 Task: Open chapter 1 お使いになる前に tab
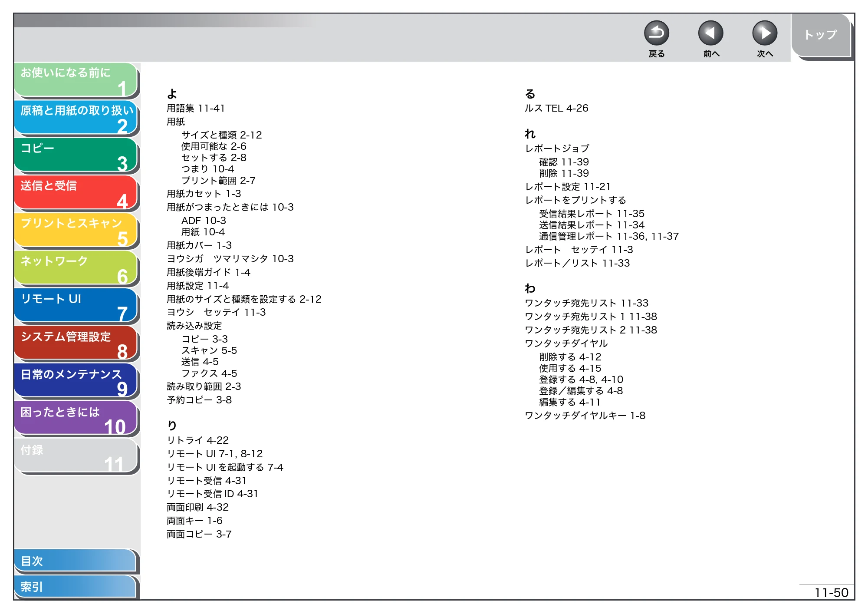tap(76, 79)
